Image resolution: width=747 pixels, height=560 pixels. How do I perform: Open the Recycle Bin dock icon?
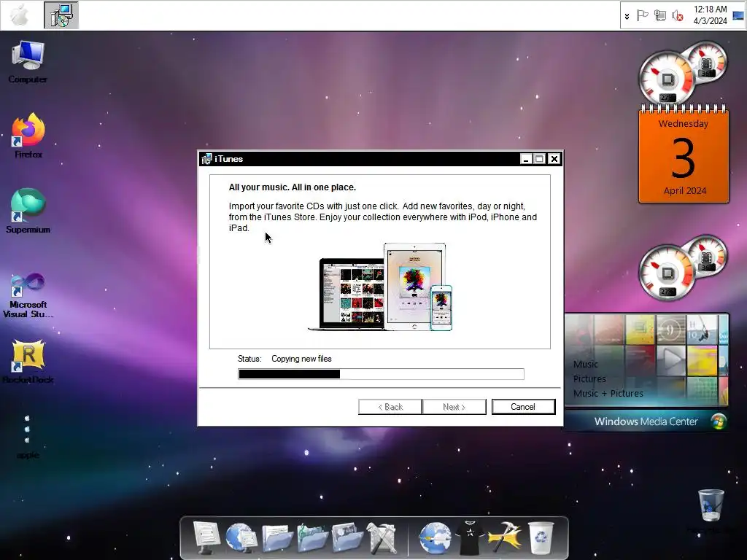click(542, 538)
